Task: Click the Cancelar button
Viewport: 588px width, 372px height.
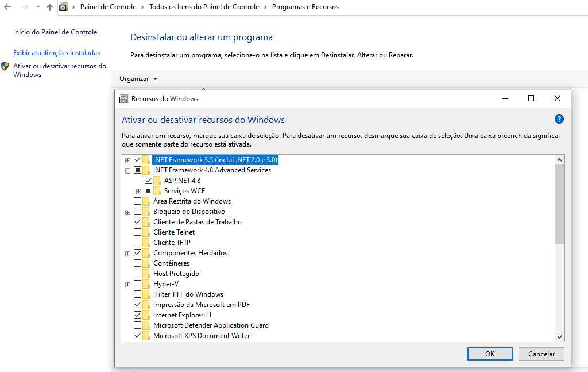Action: tap(541, 354)
